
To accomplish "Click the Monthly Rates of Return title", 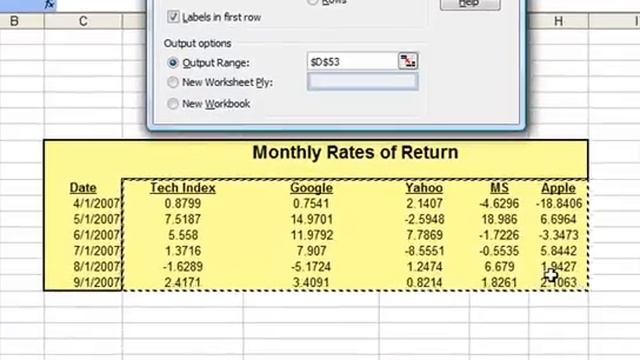I will pyautogui.click(x=355, y=152).
